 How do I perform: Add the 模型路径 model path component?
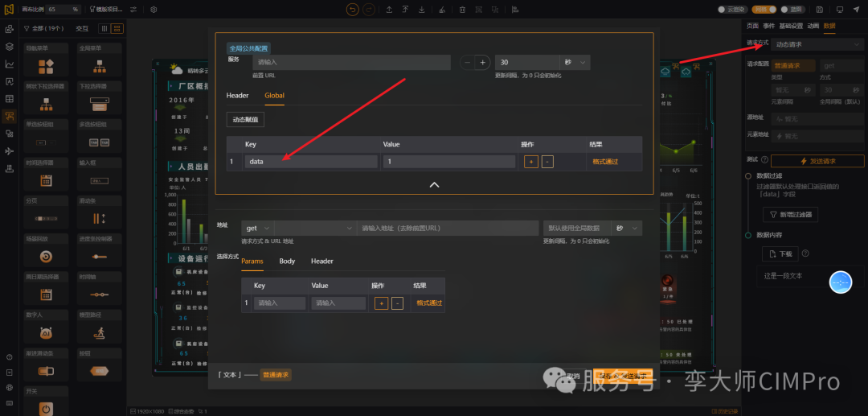(x=100, y=326)
